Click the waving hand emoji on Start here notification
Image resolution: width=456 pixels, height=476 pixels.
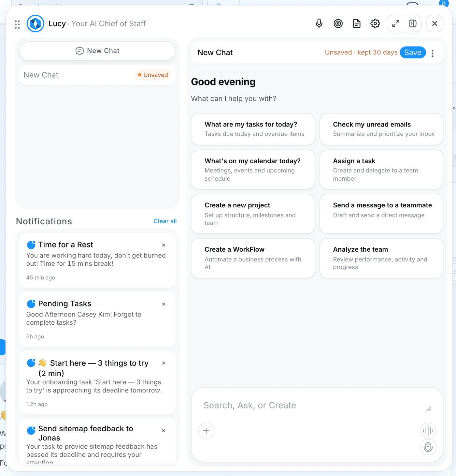42,363
